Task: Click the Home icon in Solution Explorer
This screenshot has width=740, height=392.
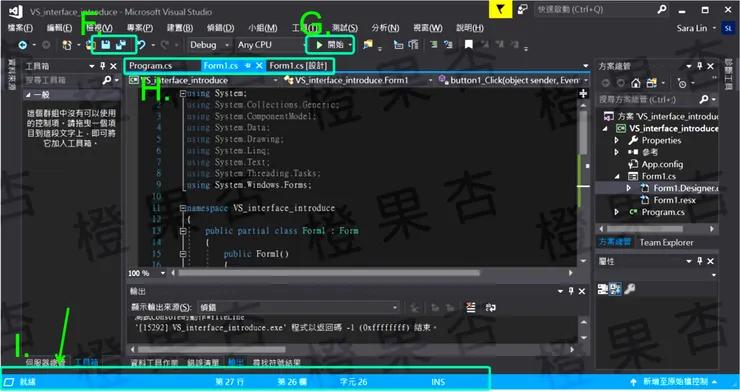Action: pos(636,83)
